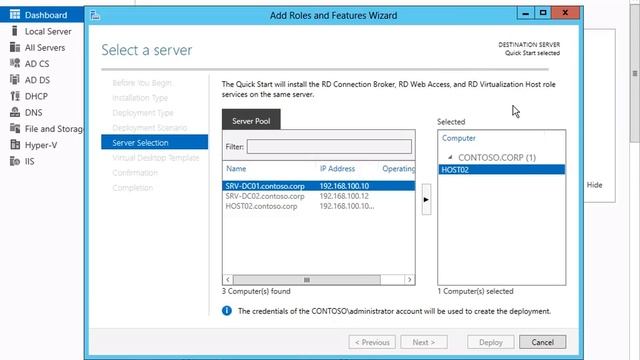This screenshot has height=360, width=640.
Task: Select the AD DS role icon
Action: point(15,80)
